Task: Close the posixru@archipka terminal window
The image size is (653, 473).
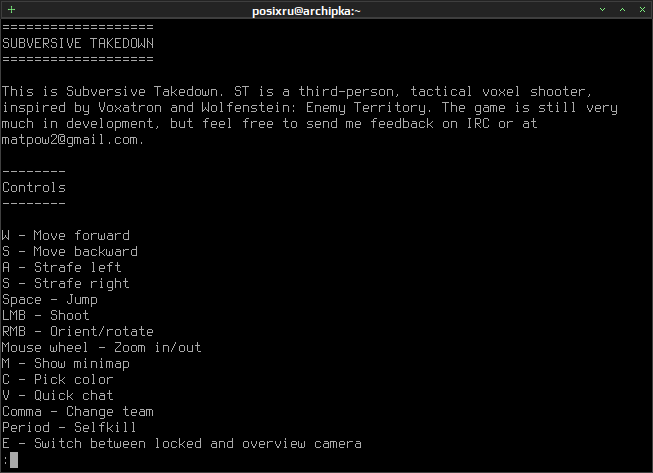Action: (642, 10)
